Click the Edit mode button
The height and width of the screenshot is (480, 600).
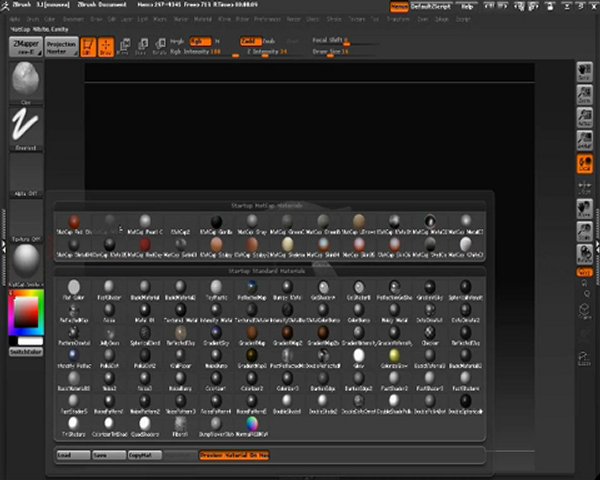(x=86, y=46)
